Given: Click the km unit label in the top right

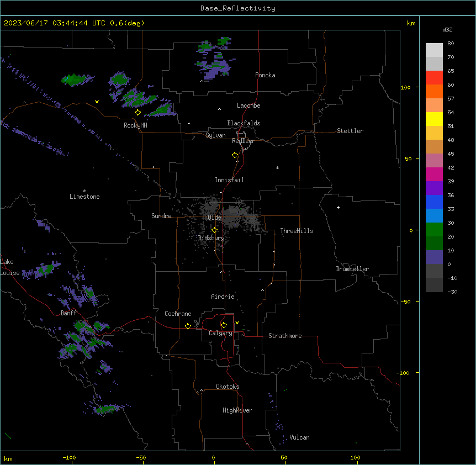Looking at the screenshot, I should (411, 23).
